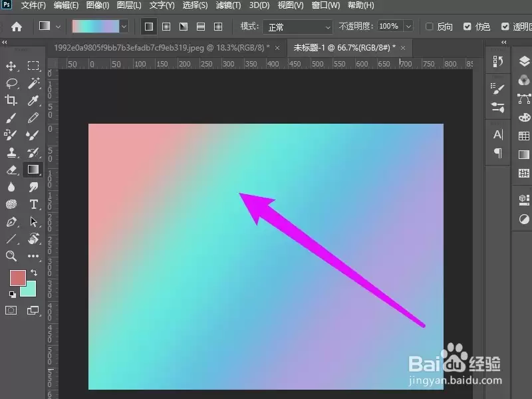Open the tool preset dropdown arrow
Viewport: 532px width, 399px height.
pos(58,27)
